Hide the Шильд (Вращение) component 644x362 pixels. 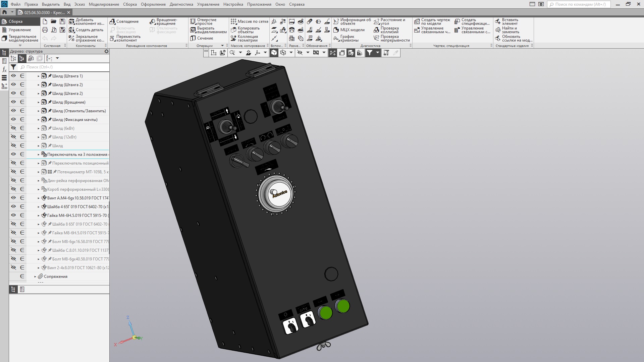(x=13, y=102)
